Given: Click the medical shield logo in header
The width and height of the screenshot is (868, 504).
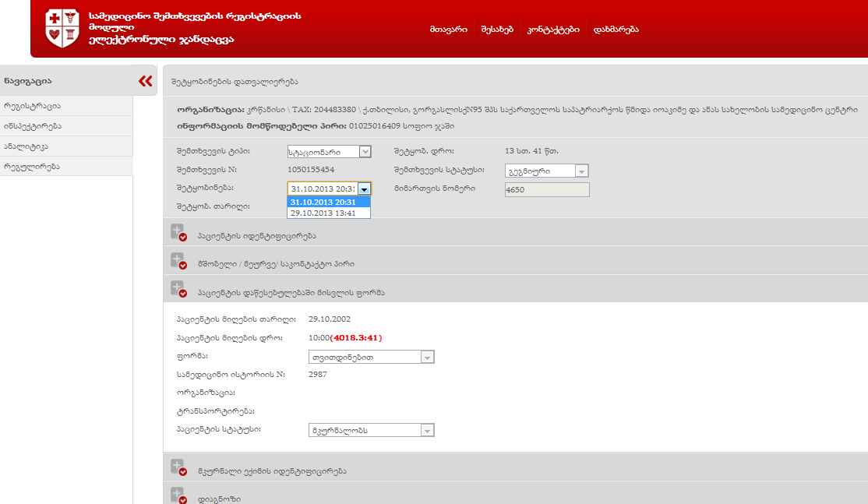Looking at the screenshot, I should tap(62, 29).
